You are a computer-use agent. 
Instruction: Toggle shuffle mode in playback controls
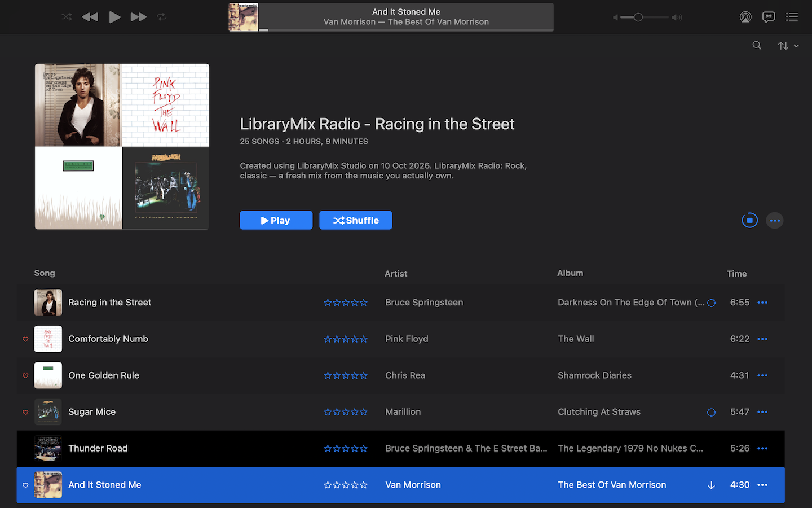[x=67, y=17]
